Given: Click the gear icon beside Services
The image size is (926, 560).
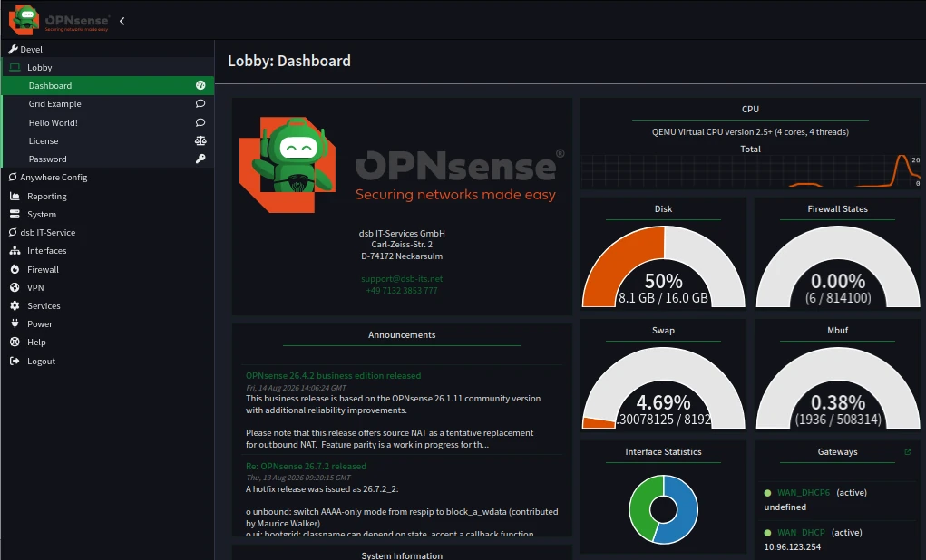Looking at the screenshot, I should (x=15, y=305).
